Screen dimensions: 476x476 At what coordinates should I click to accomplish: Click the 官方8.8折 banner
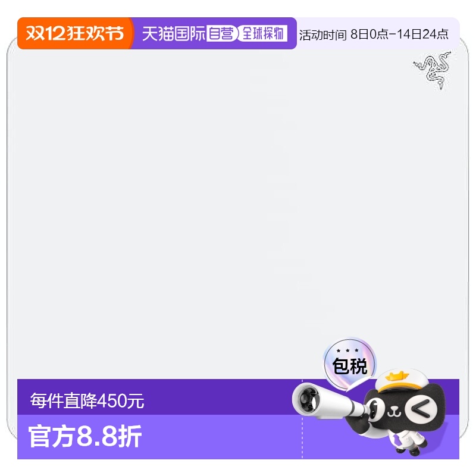tap(85, 437)
